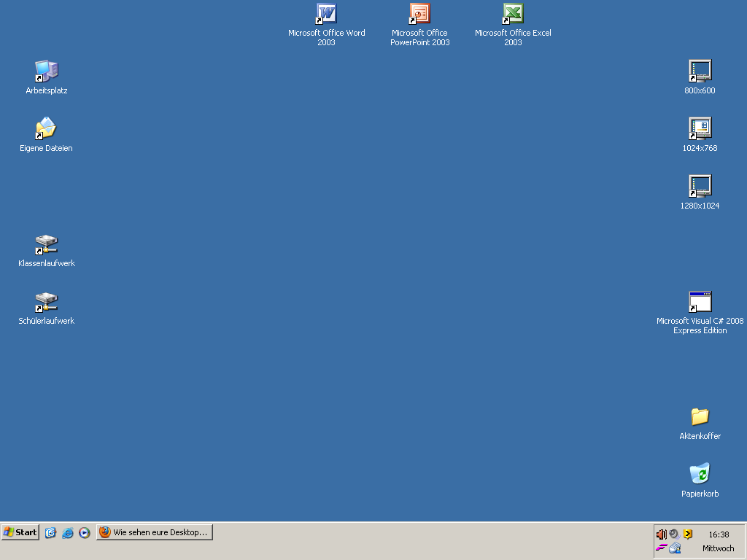
Task: Select the Schülerlaufwerk network drive shortcut
Action: point(46,302)
